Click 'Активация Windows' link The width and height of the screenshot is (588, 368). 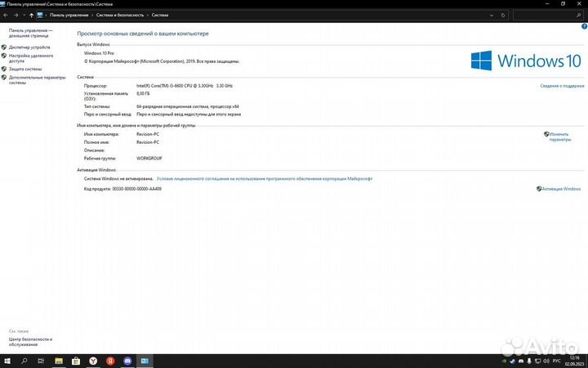coord(561,189)
